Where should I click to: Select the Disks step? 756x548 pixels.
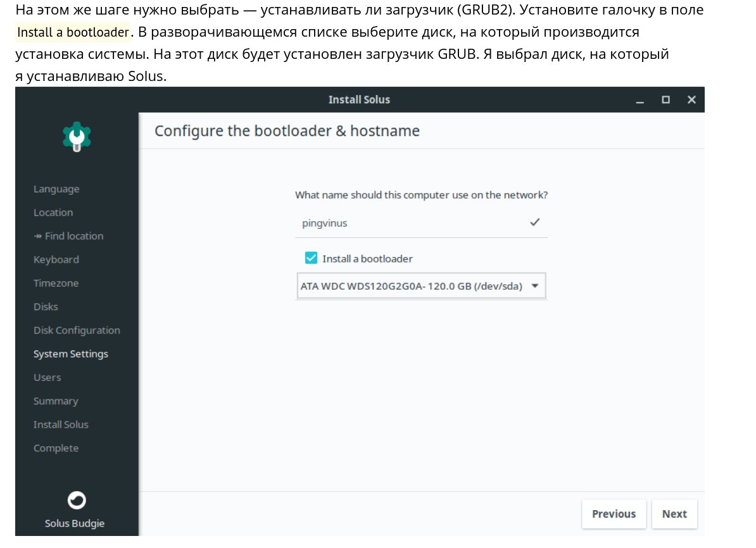tap(46, 306)
